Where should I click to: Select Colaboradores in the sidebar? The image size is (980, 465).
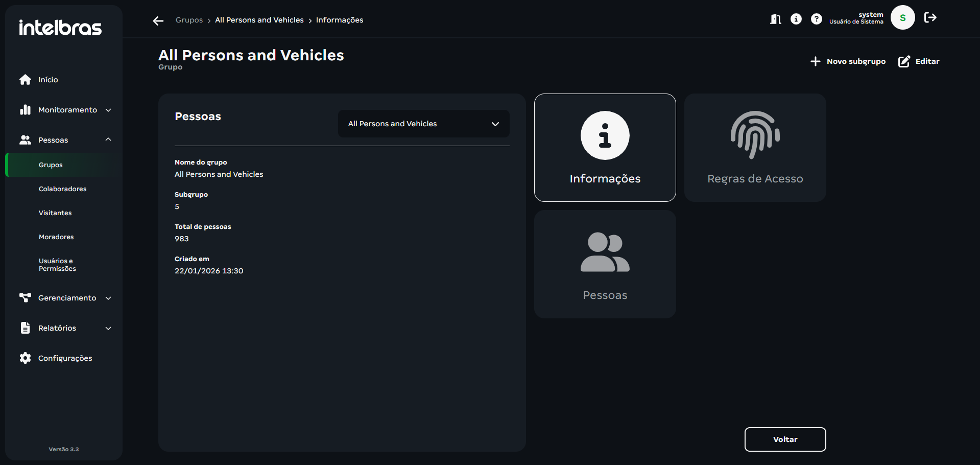(x=62, y=189)
